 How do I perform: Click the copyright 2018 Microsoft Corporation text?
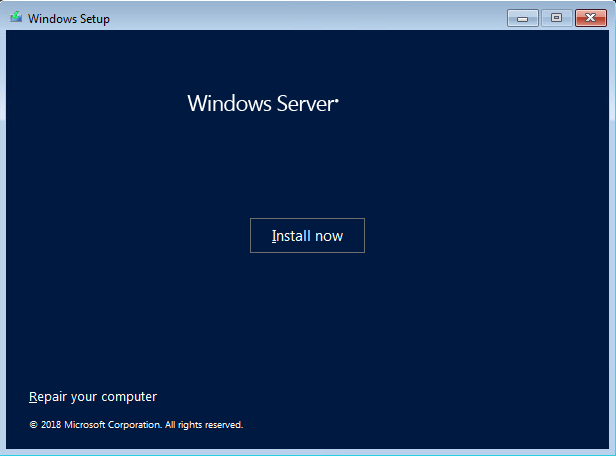[x=136, y=425]
